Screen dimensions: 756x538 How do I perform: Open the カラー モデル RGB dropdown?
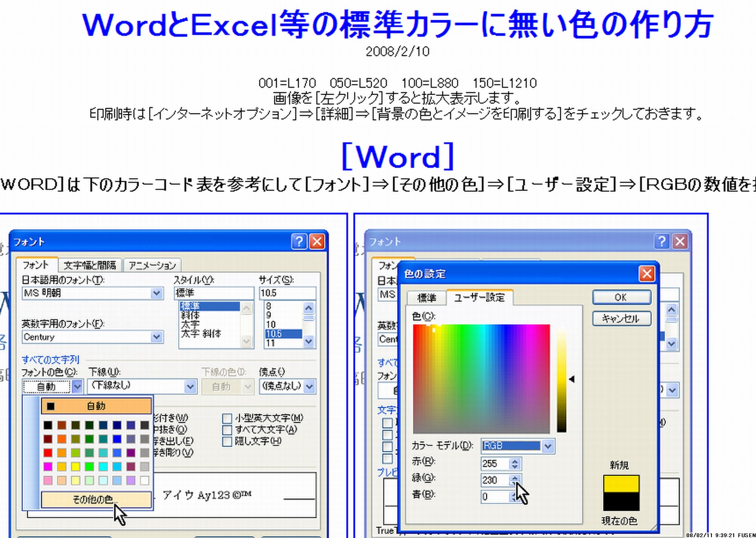coord(548,446)
